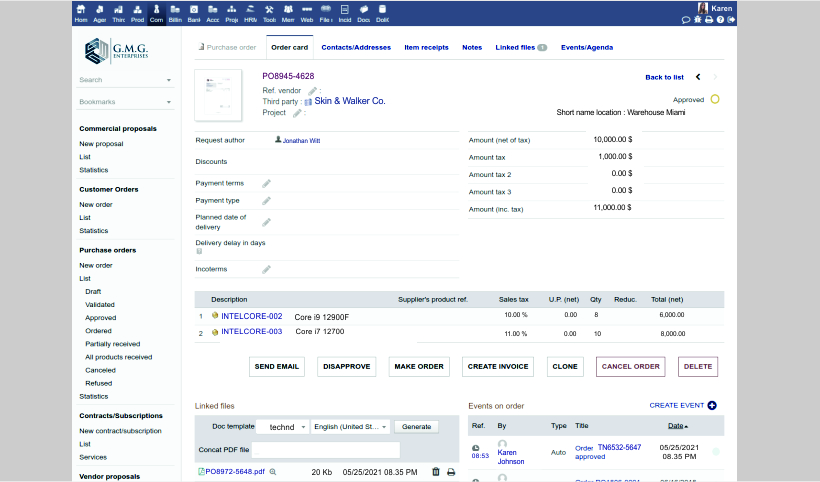Edit Incoterms using its pencil icon
Viewport: 820px width, 482px height.
pos(266,269)
